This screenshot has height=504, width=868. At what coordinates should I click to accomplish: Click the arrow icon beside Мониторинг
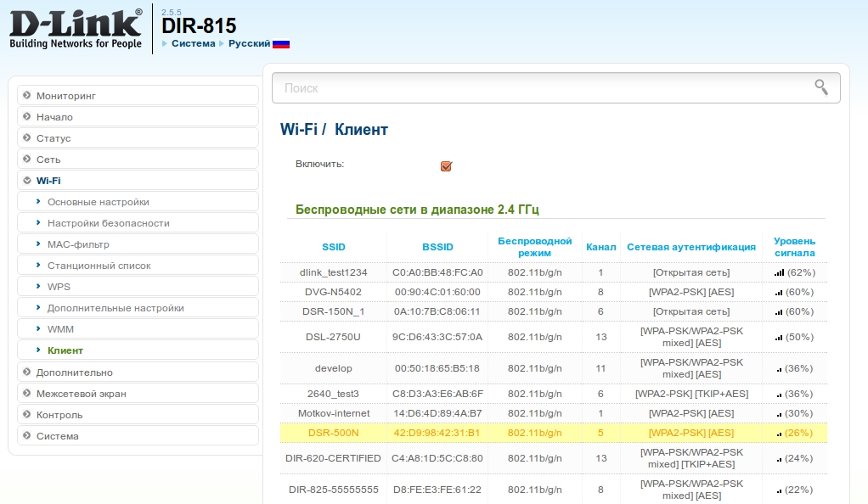pyautogui.click(x=27, y=96)
